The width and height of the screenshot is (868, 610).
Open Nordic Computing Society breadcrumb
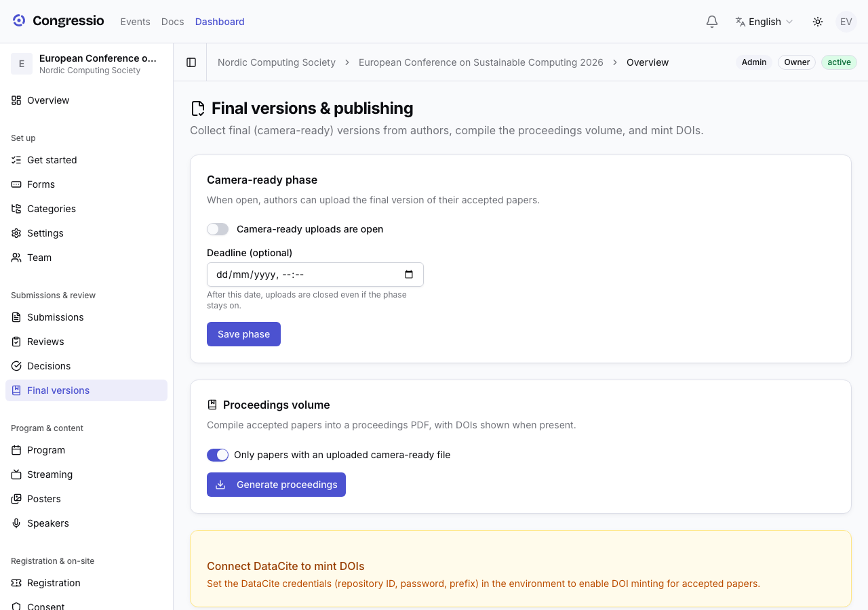[x=277, y=62]
